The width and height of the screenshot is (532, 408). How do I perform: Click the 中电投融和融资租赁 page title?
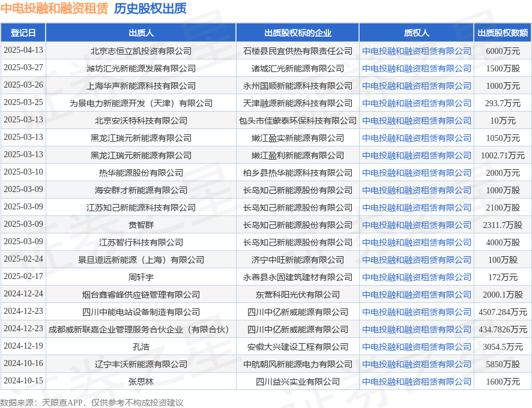tap(54, 8)
